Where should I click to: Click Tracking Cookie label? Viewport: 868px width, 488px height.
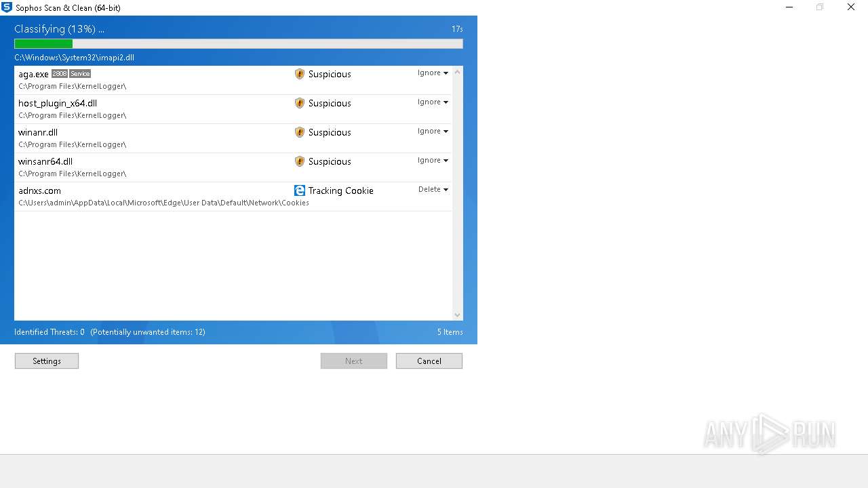(x=341, y=190)
